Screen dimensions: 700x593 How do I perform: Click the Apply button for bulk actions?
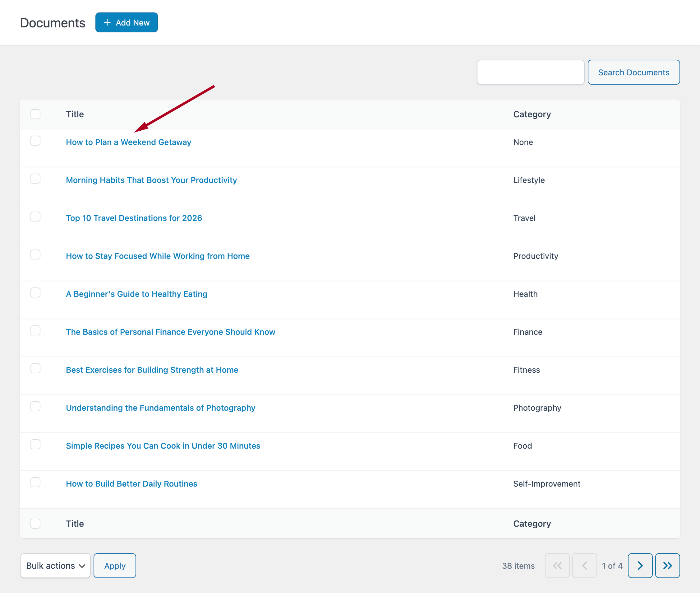tap(114, 565)
